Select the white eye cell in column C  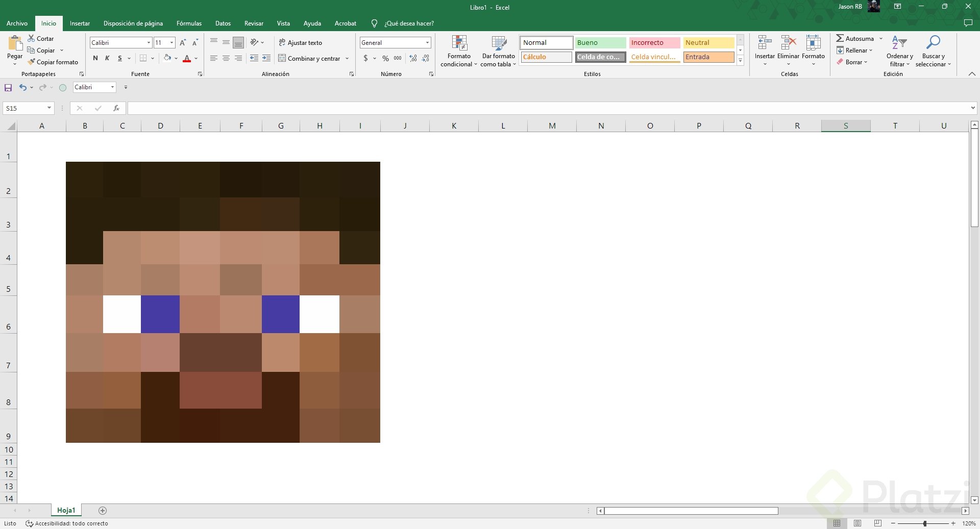coord(122,314)
